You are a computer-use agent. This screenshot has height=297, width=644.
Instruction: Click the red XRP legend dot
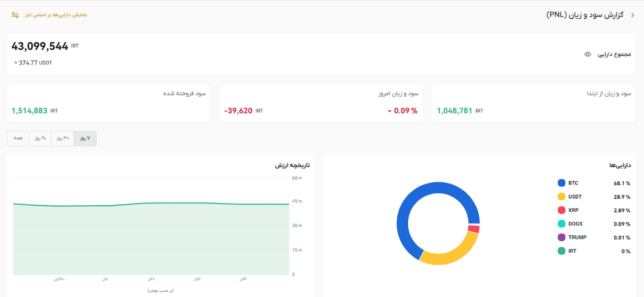point(561,210)
